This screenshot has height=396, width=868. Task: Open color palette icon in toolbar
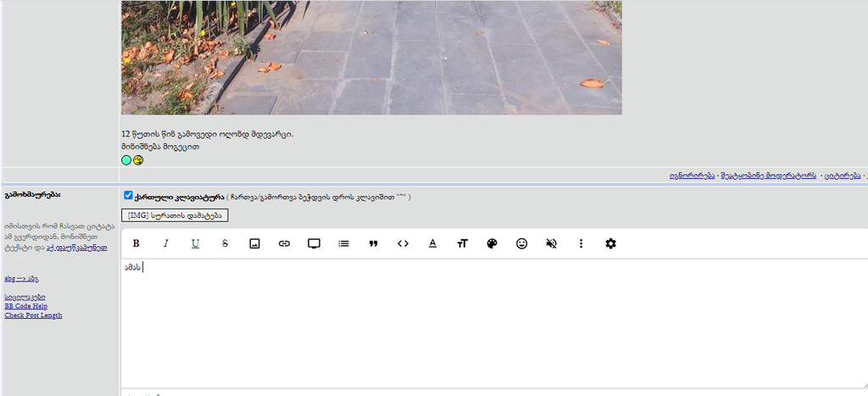(x=492, y=243)
